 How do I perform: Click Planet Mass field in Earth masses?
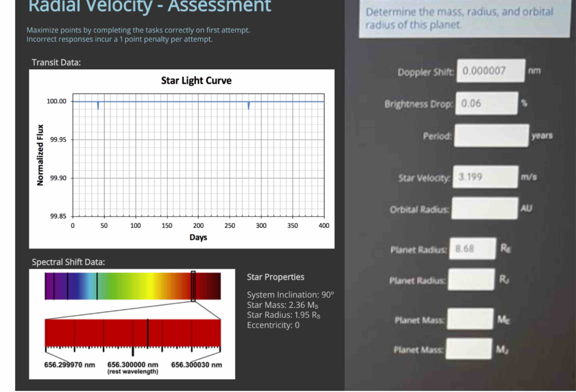(470, 319)
